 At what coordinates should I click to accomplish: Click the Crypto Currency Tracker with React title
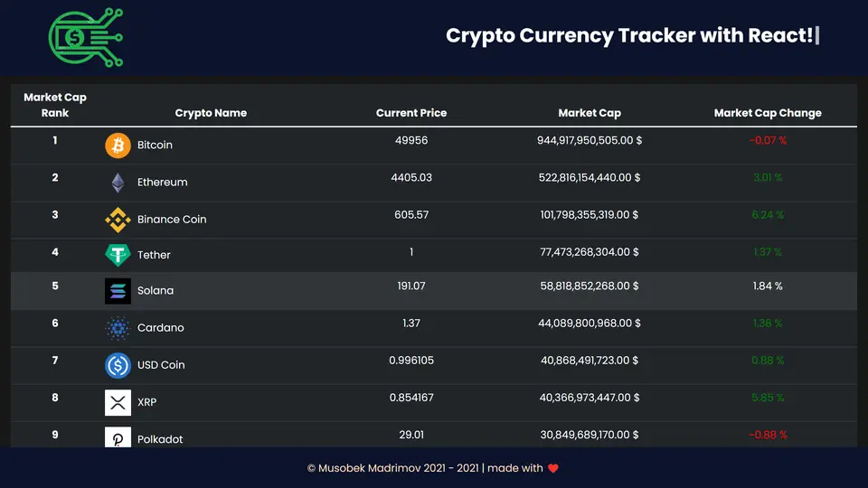[629, 35]
